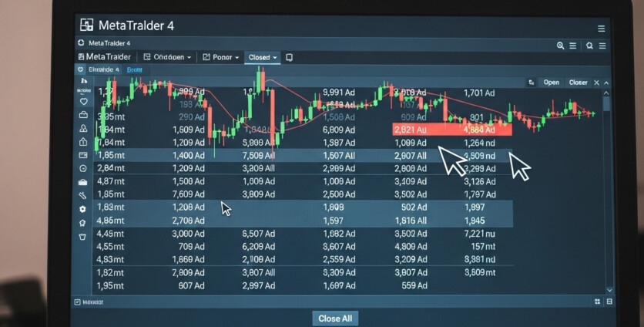Select the 1,95mt row label
This screenshot has width=644, height=327.
tap(110, 285)
